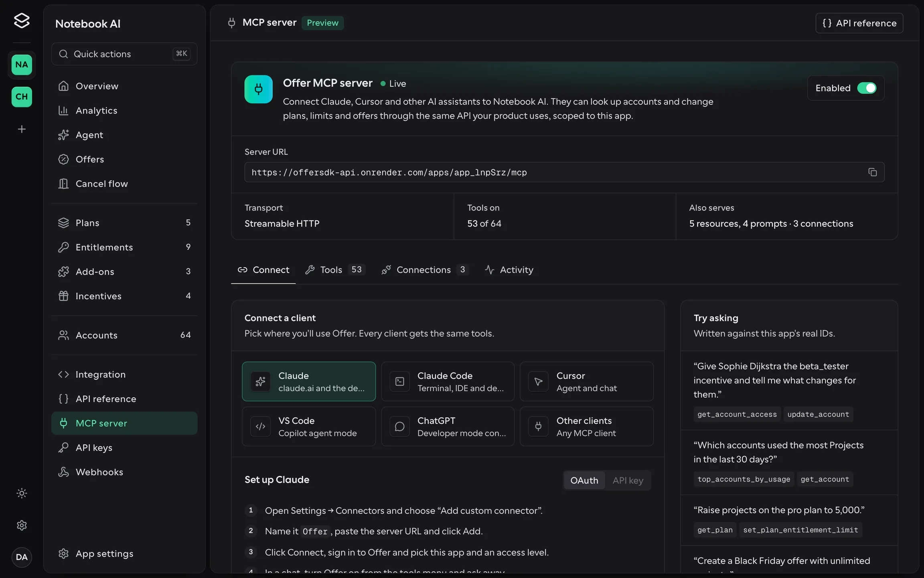Open the Offers page
The image size is (924, 578).
(x=124, y=159)
